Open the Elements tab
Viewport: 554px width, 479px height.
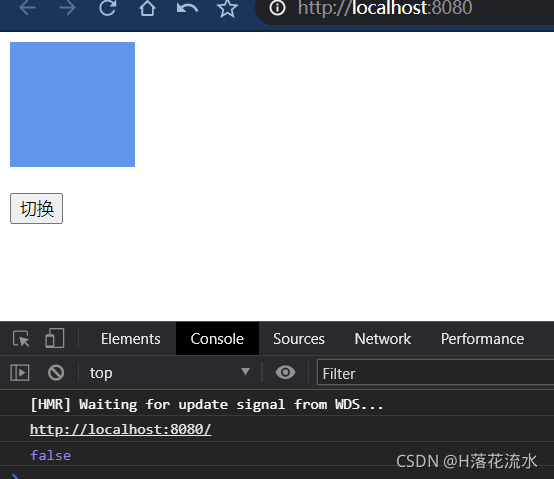(x=131, y=339)
